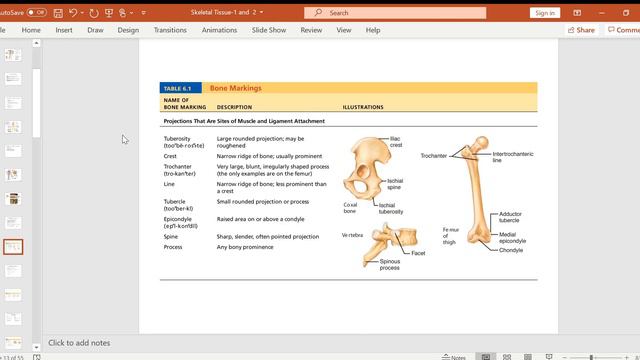The width and height of the screenshot is (640, 360).
Task: Click the Spinous process label
Action: point(390,264)
